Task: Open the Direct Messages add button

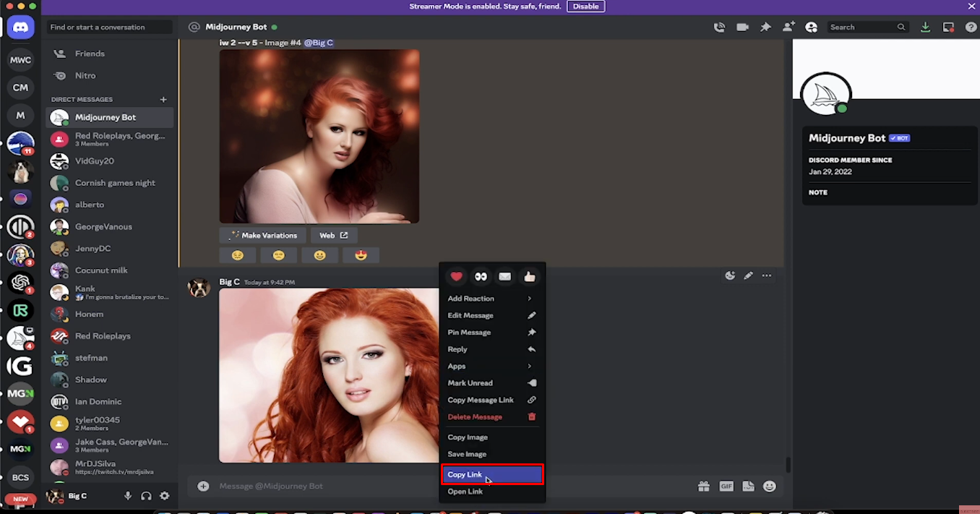Action: [x=163, y=99]
